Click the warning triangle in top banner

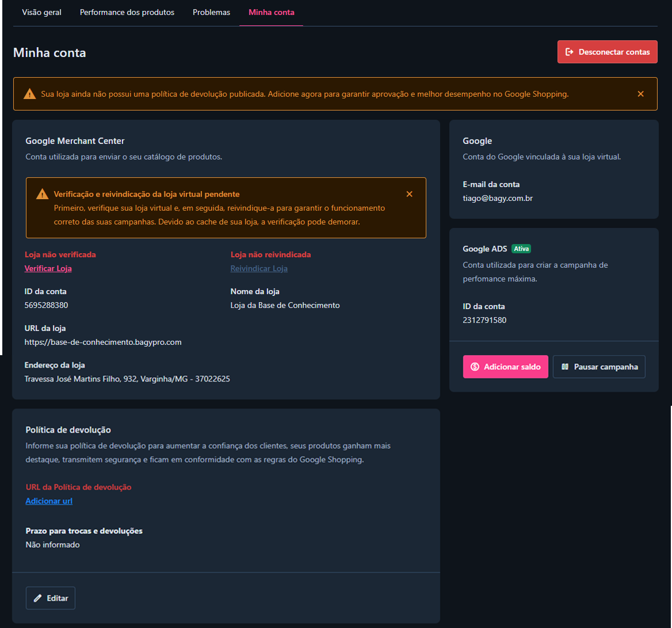tap(29, 94)
